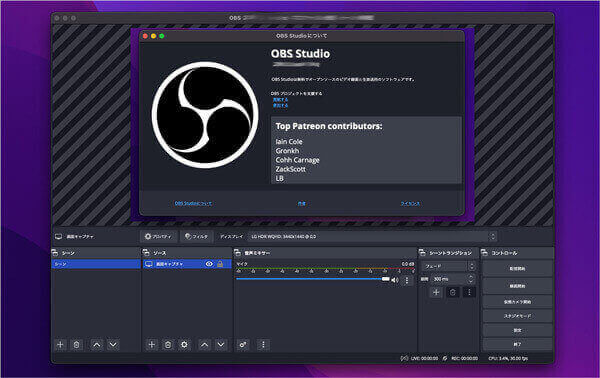Select the 画面キャプチャ source row
600x378 pixels.
tap(187, 264)
